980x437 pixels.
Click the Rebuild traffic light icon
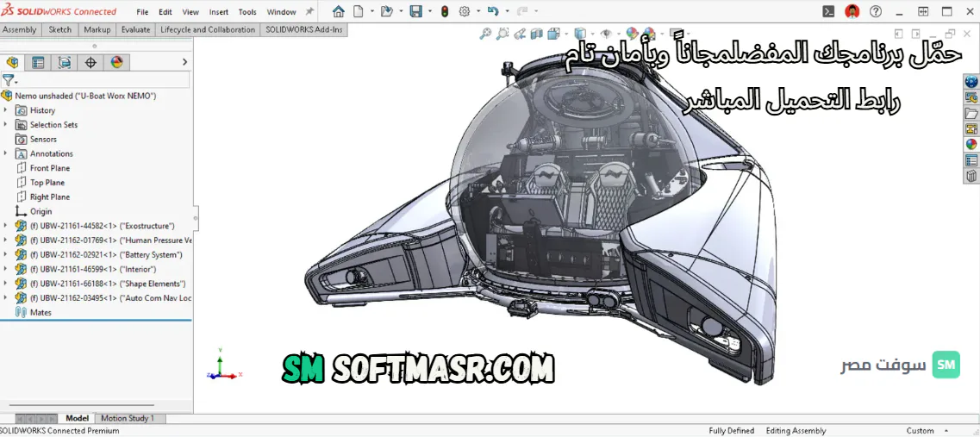click(x=445, y=11)
